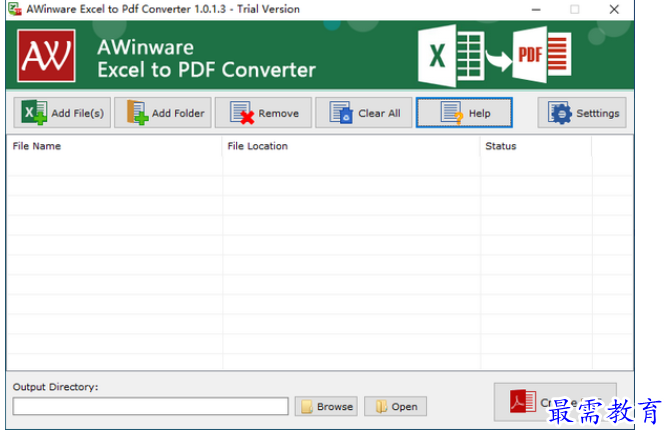The height and width of the screenshot is (443, 670).
Task: Click the PDF document graphic in the banner
Action: click(x=542, y=55)
